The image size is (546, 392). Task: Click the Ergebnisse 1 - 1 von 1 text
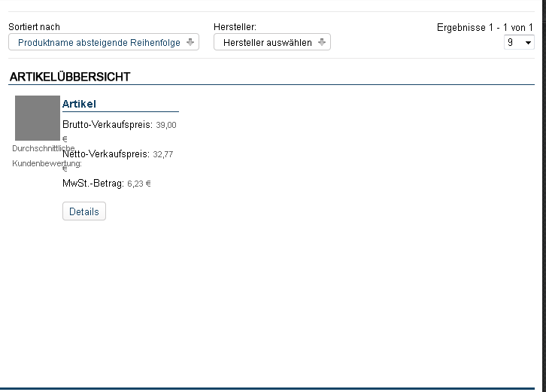[484, 27]
